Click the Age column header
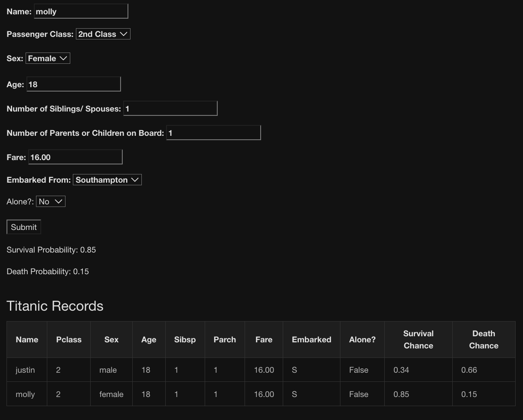The height and width of the screenshot is (420, 523). (x=149, y=340)
